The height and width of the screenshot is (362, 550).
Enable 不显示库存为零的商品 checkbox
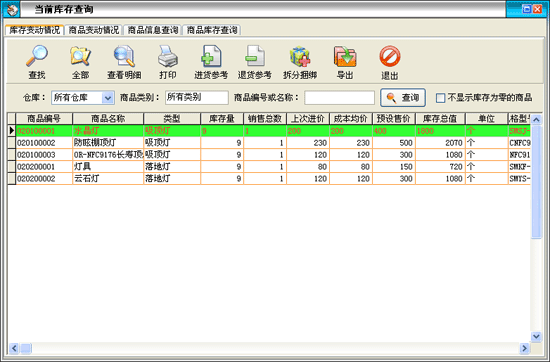(440, 98)
